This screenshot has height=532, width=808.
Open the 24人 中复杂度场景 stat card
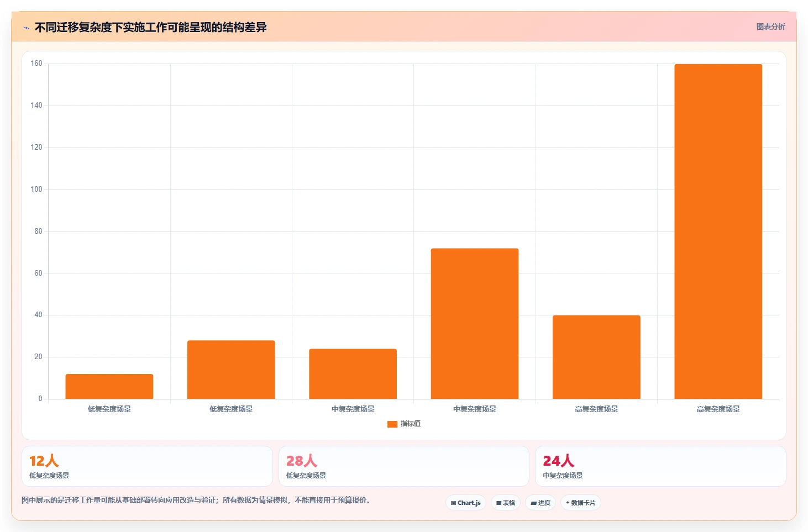tap(660, 466)
